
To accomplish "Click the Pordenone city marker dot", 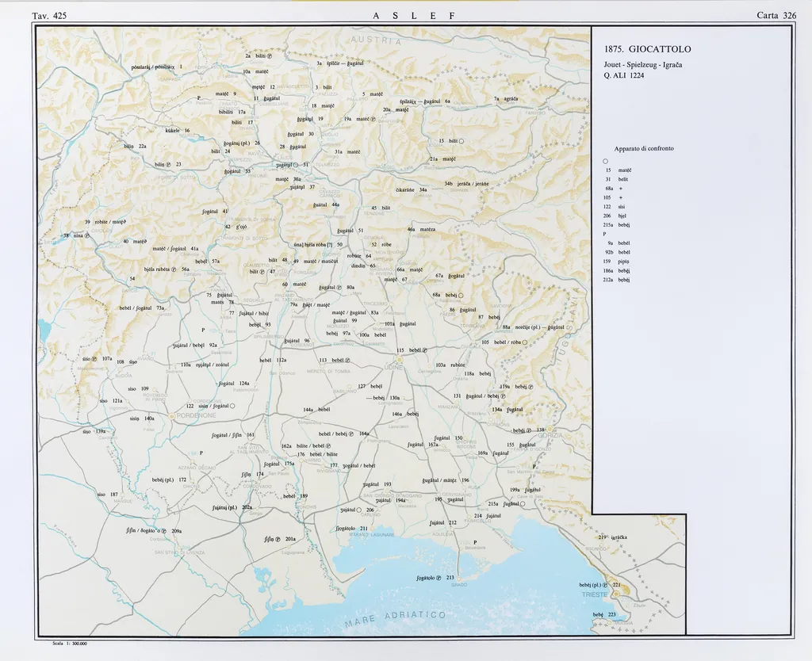I will click(171, 415).
